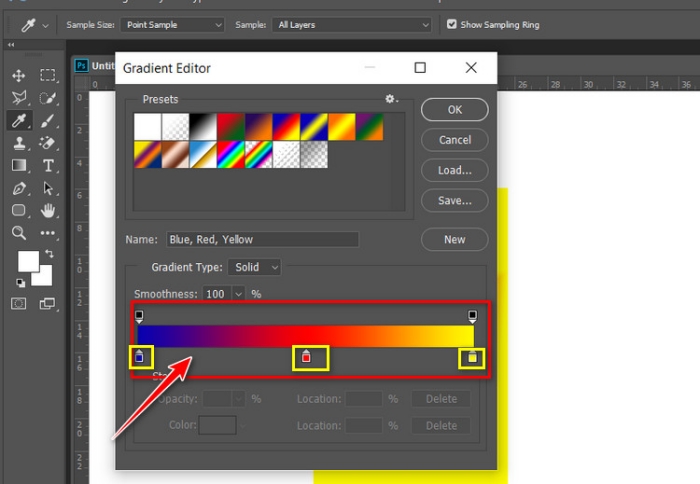Select the blue color stop

(x=139, y=356)
